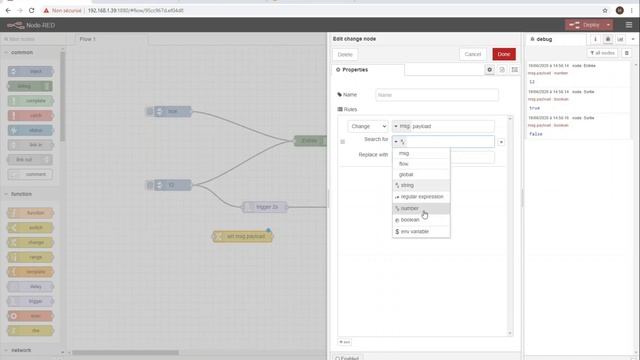Open the Deploy options dropdown arrow
The image size is (640, 360).
pos(608,25)
